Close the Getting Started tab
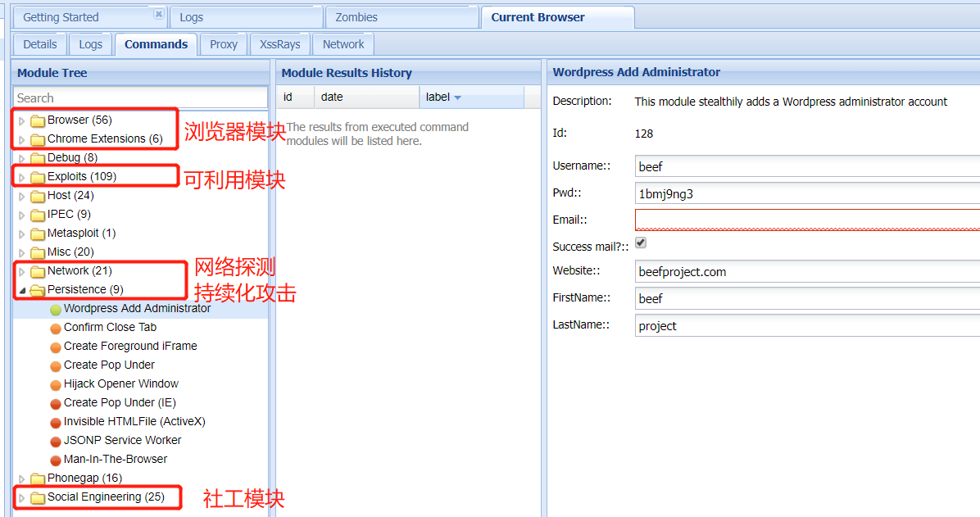Screen dimensions: 980x517 [159, 14]
